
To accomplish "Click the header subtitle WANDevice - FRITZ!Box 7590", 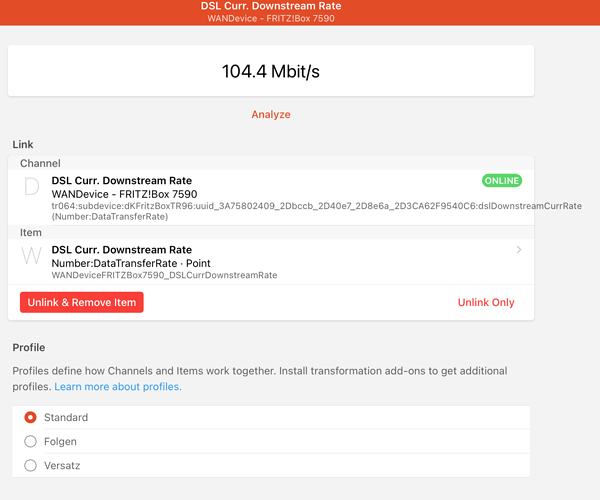I will [271, 18].
